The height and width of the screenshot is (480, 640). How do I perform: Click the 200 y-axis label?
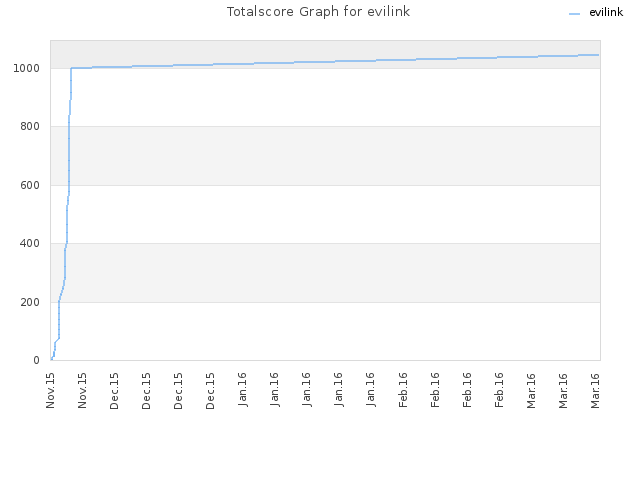click(30, 302)
